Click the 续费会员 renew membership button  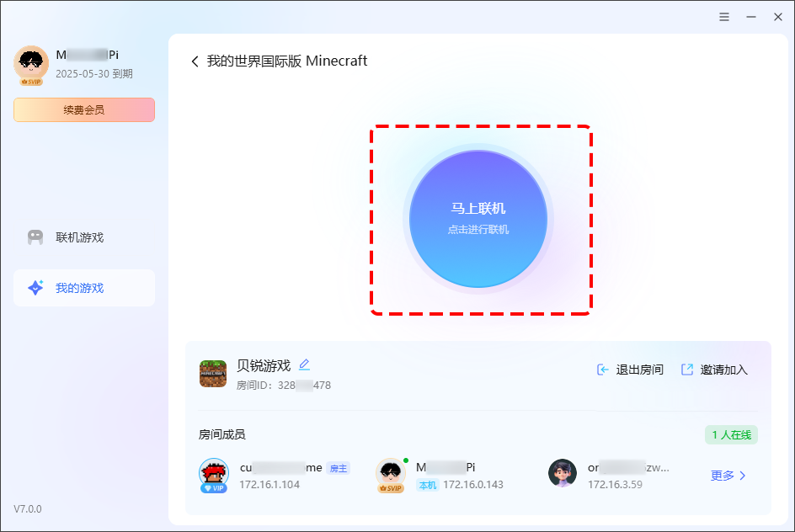(x=84, y=110)
